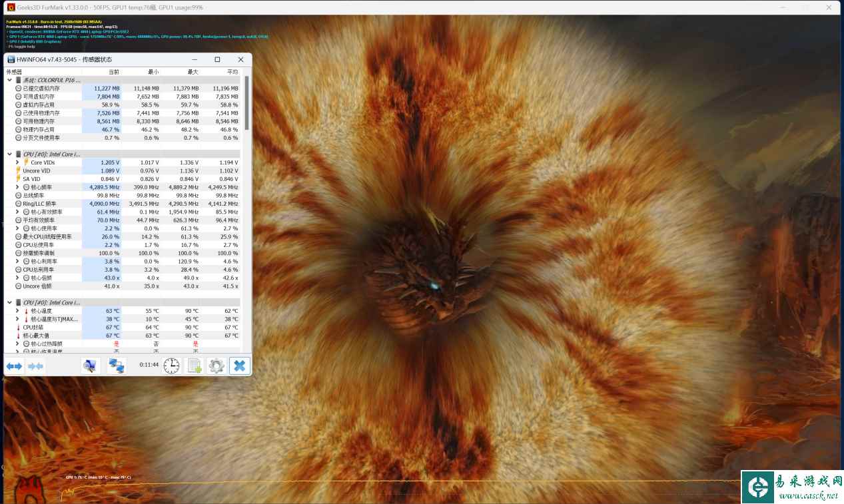
Task: Collapse the CPU group containing Core VIDs
Action: 9,154
